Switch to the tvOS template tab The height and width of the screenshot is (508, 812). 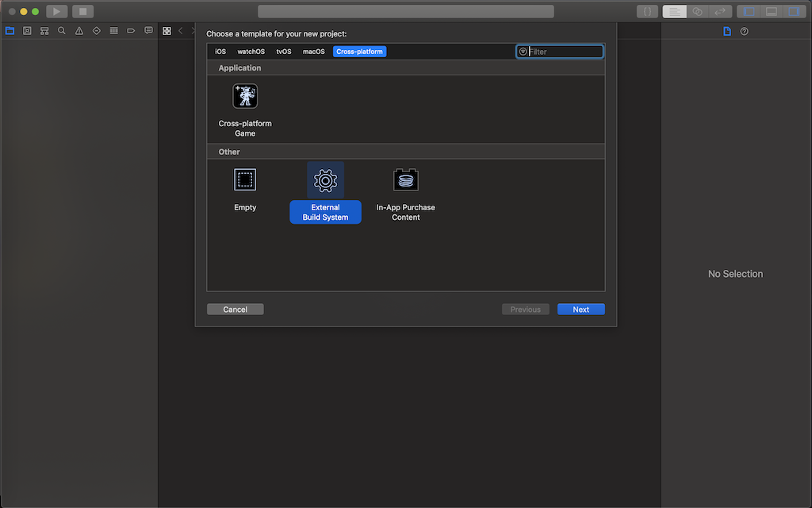click(284, 52)
